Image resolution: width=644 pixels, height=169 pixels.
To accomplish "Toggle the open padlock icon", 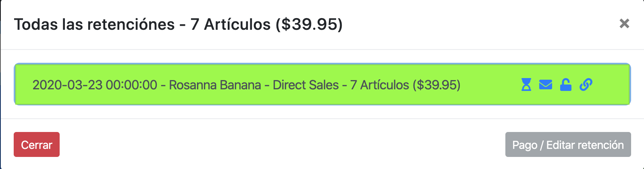I will 566,84.
